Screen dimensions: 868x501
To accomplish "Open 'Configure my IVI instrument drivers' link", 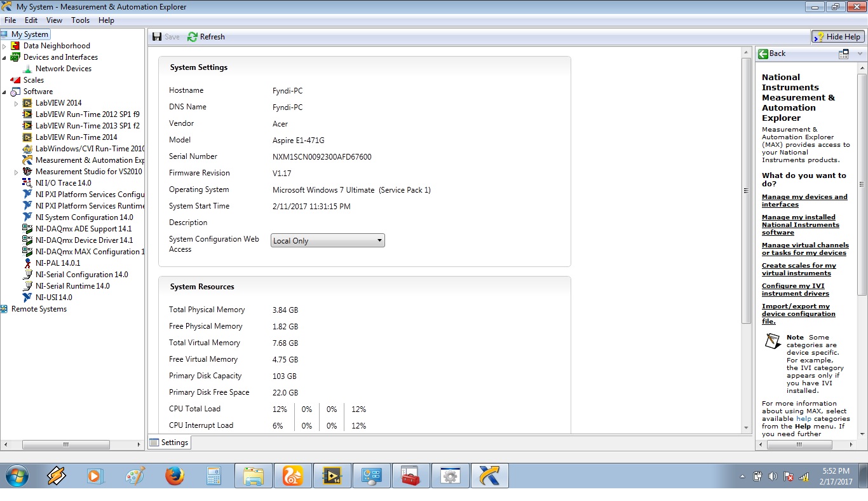I will [x=796, y=290].
